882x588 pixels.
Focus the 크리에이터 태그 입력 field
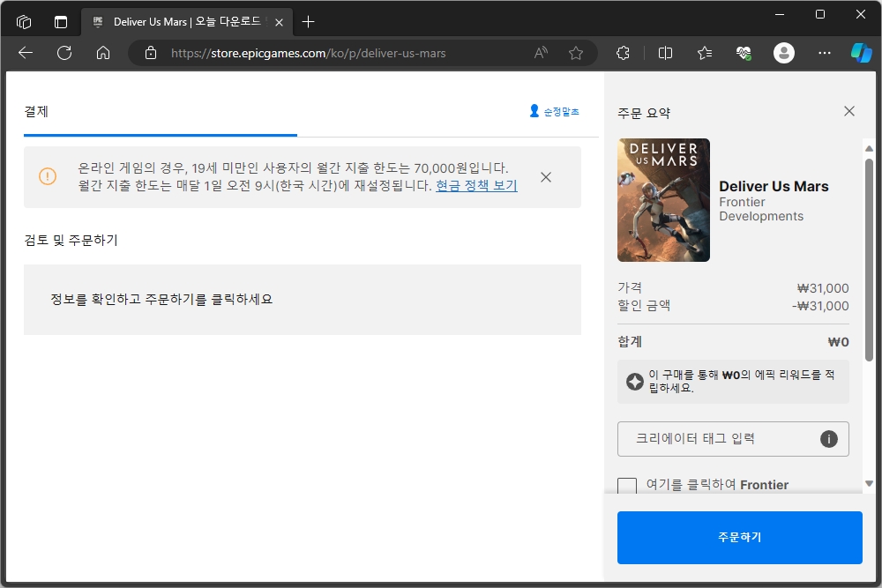click(733, 439)
